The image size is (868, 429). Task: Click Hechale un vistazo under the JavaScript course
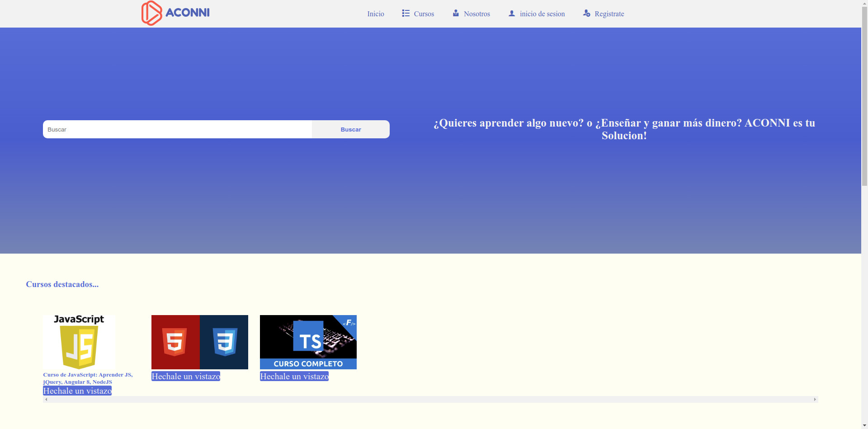tap(77, 391)
